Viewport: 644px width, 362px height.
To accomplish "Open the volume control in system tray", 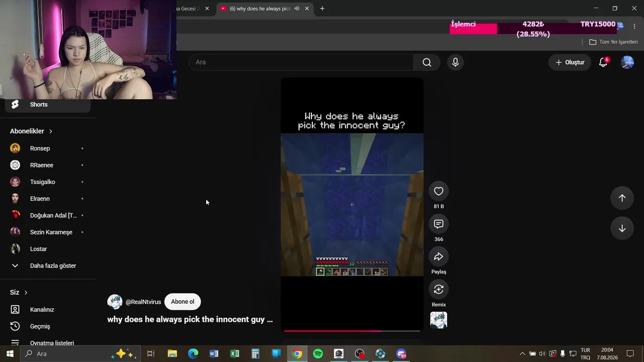I will pyautogui.click(x=542, y=354).
